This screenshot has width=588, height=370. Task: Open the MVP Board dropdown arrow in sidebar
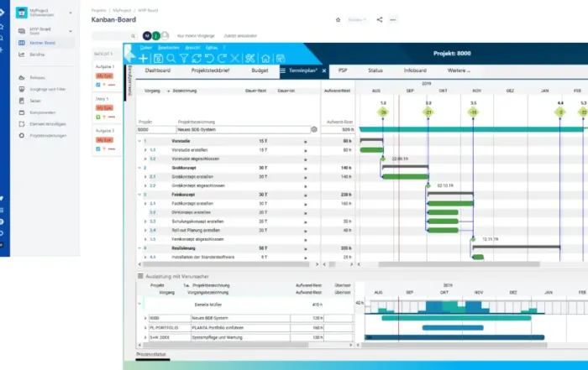coord(70,31)
